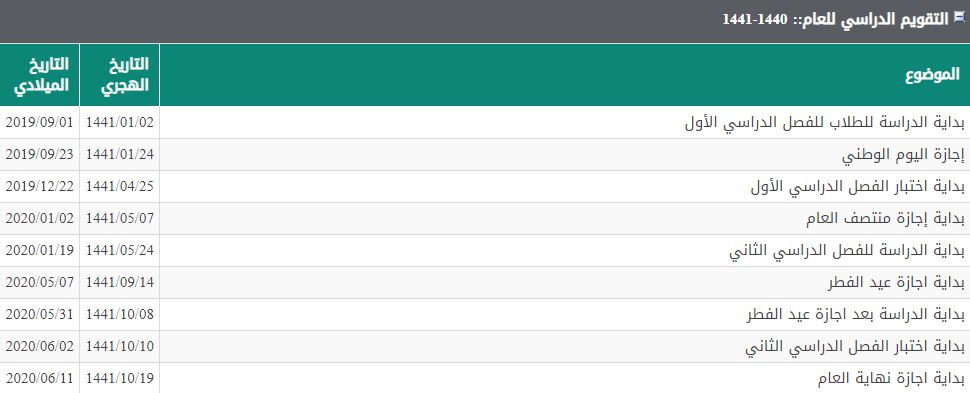
Task: Click Gregorian date 2020/05/07
Action: (x=40, y=283)
